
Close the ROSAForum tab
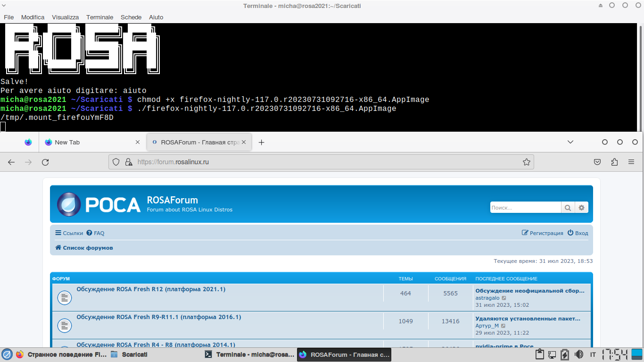click(x=244, y=142)
